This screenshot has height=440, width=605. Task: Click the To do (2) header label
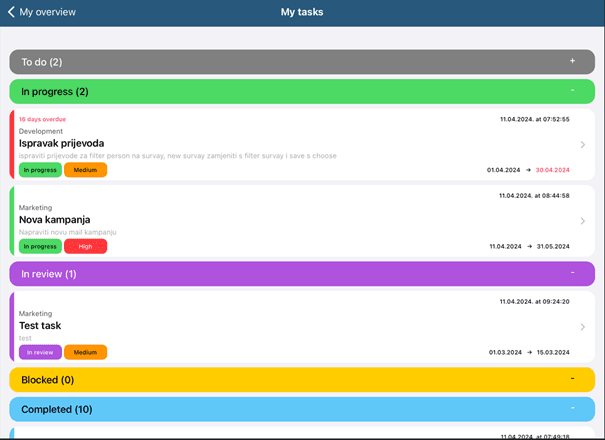[42, 62]
